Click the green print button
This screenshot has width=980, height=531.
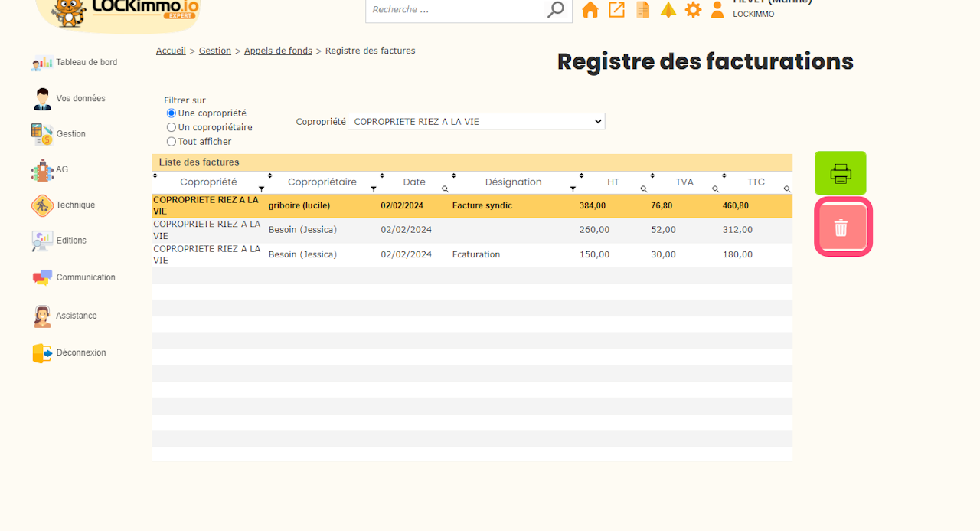point(840,173)
